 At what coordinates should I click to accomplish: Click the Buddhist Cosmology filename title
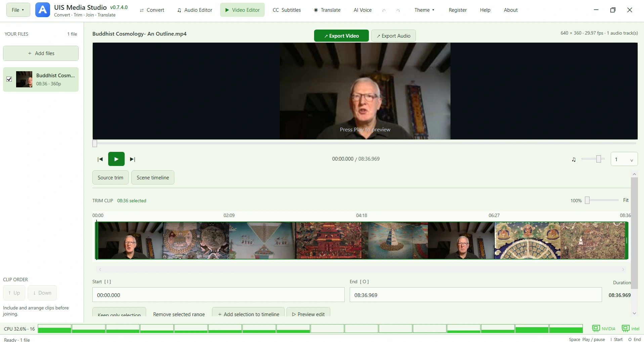point(139,34)
